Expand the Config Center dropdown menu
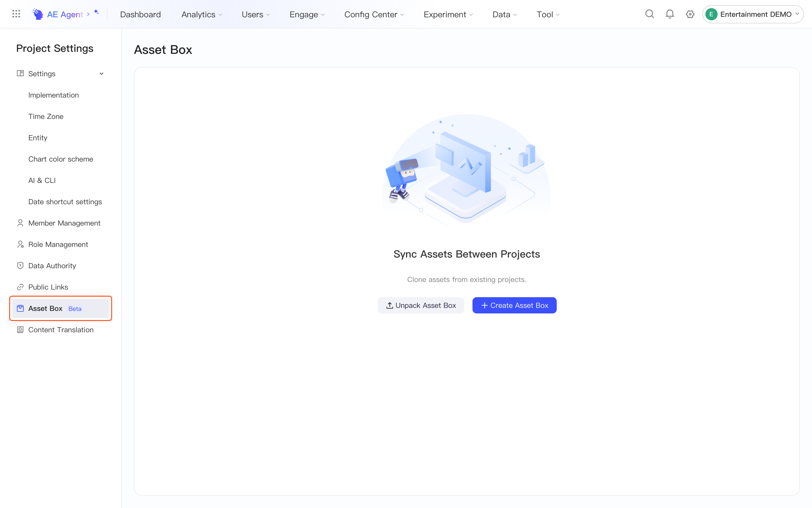This screenshot has height=508, width=812. tap(374, 14)
